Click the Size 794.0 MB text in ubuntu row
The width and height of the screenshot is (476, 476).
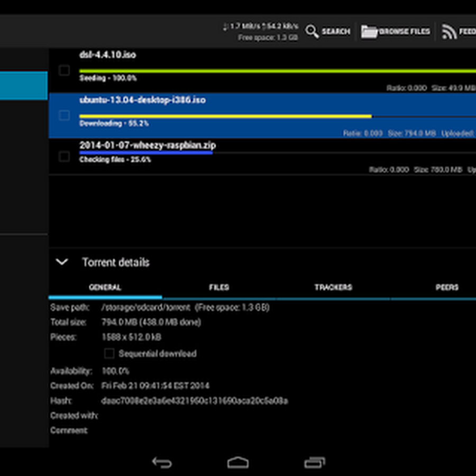(412, 133)
